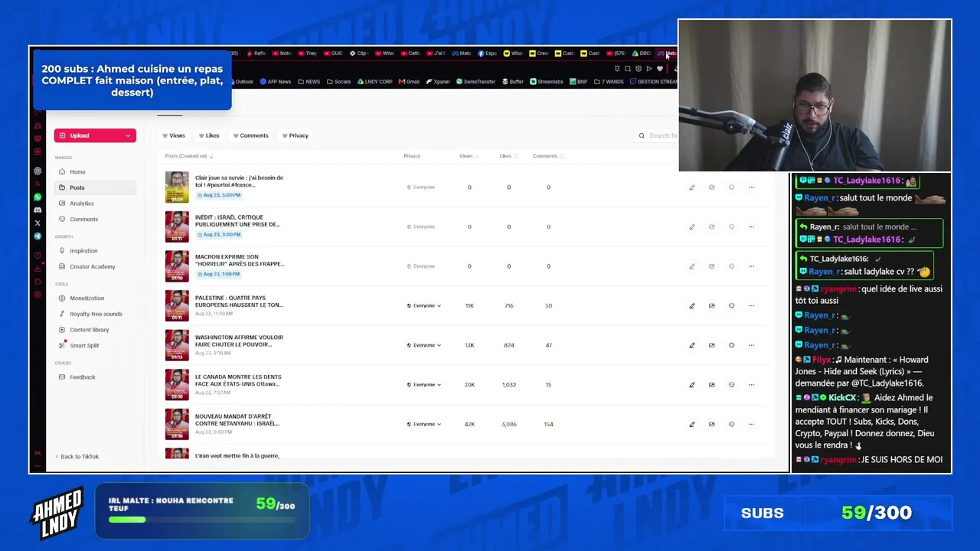Open the SwissTransfer bookmark
Screen dimensions: 980x551
click(x=476, y=82)
